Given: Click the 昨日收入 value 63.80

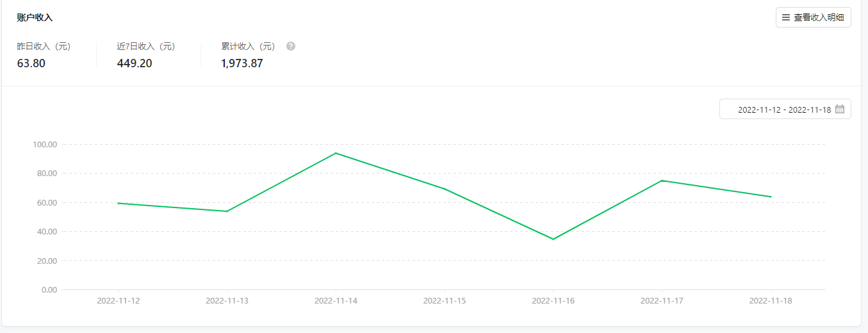Looking at the screenshot, I should click(31, 63).
